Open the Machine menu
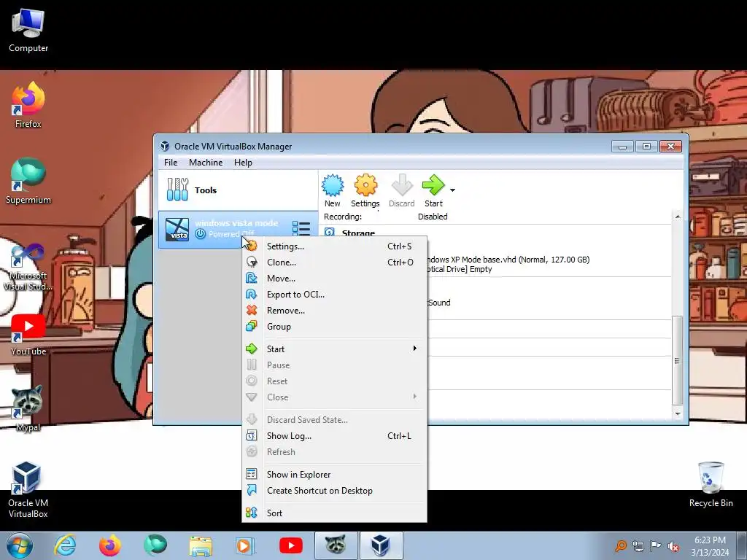The width and height of the screenshot is (747, 560). point(206,163)
